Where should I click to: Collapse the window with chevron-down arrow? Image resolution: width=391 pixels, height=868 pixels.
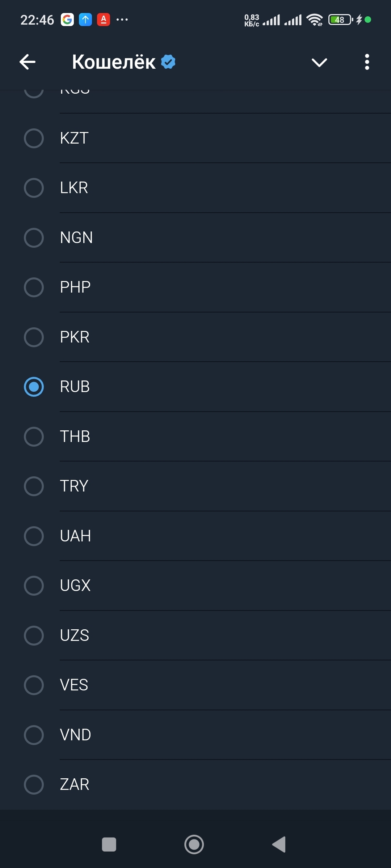[319, 62]
